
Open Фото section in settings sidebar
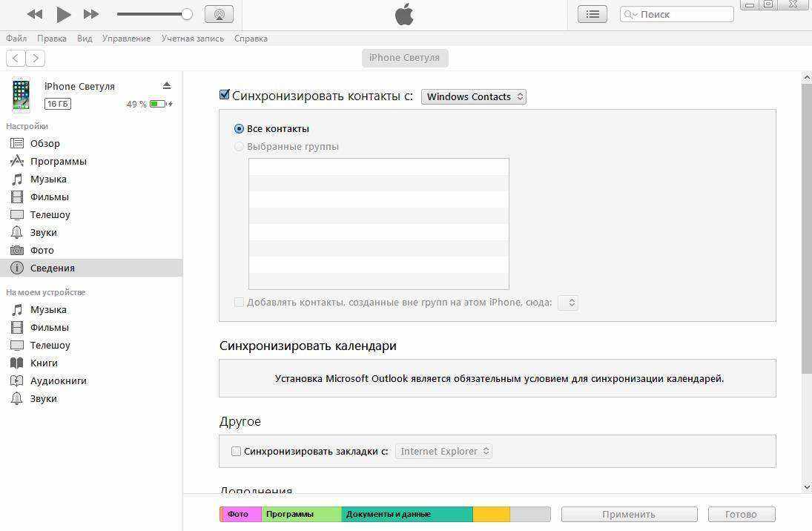[x=42, y=250]
